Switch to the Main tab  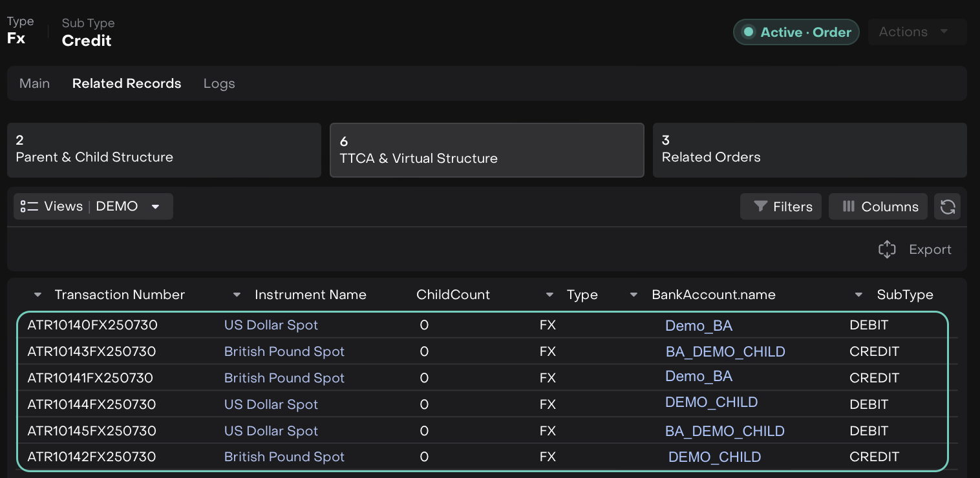coord(35,83)
